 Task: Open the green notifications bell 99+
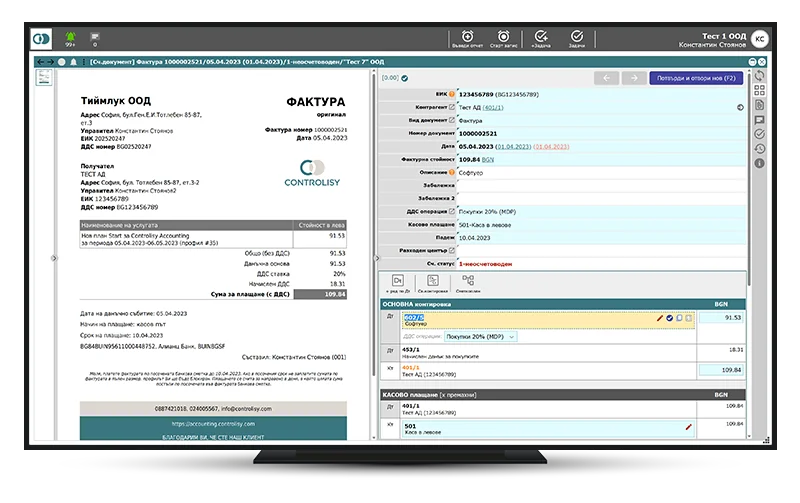tap(70, 38)
